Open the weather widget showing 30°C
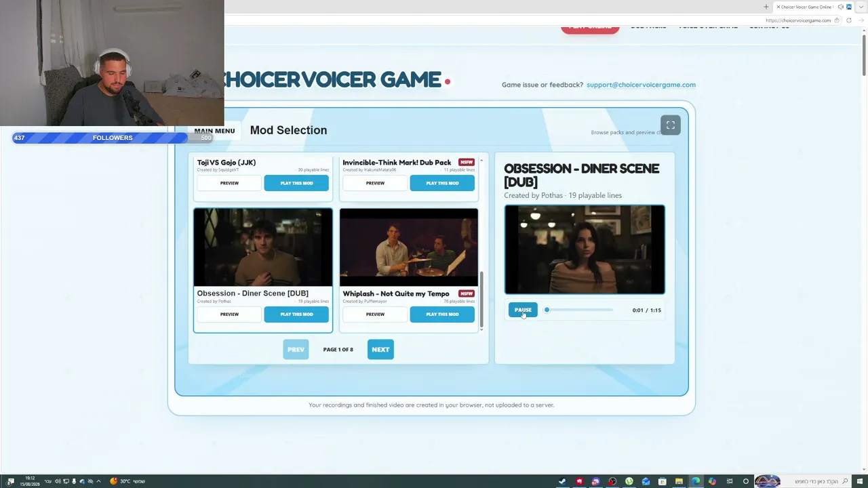This screenshot has height=488, width=868. click(x=127, y=481)
